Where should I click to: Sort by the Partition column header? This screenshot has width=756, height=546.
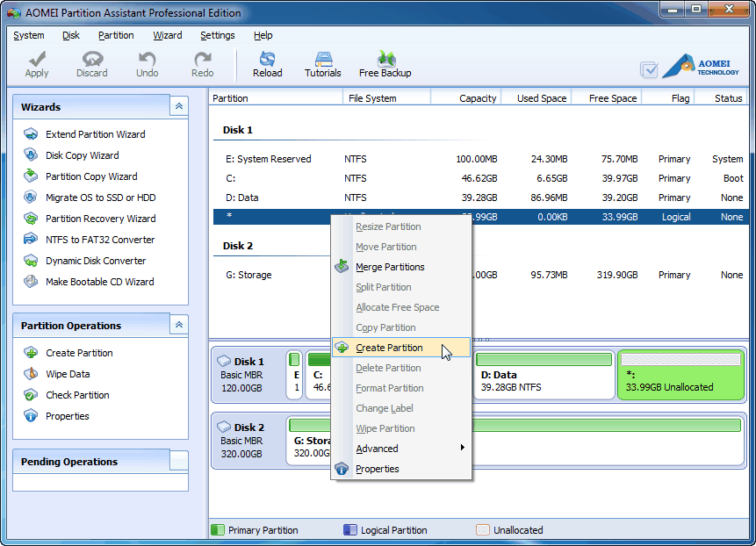(276, 97)
